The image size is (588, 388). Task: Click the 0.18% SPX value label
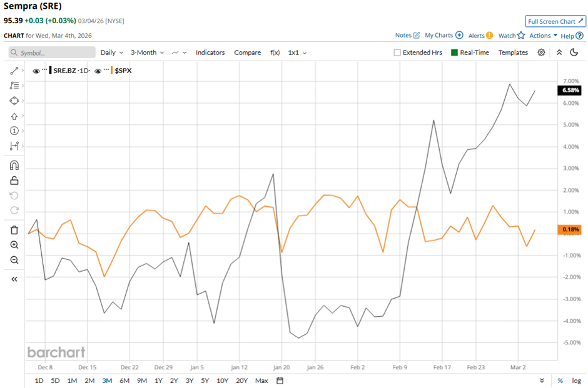(x=570, y=229)
